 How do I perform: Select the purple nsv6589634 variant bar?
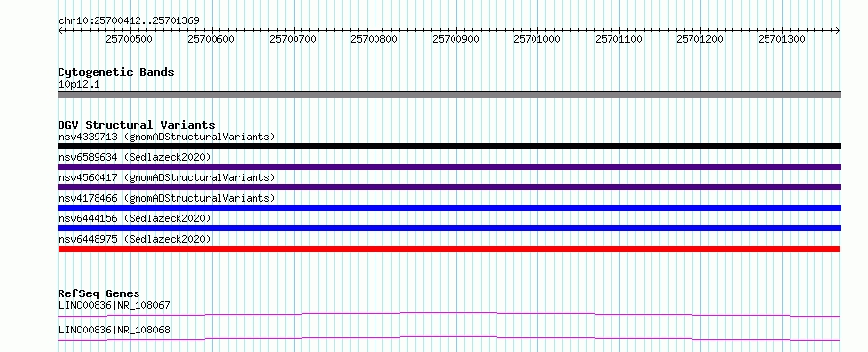pos(450,167)
